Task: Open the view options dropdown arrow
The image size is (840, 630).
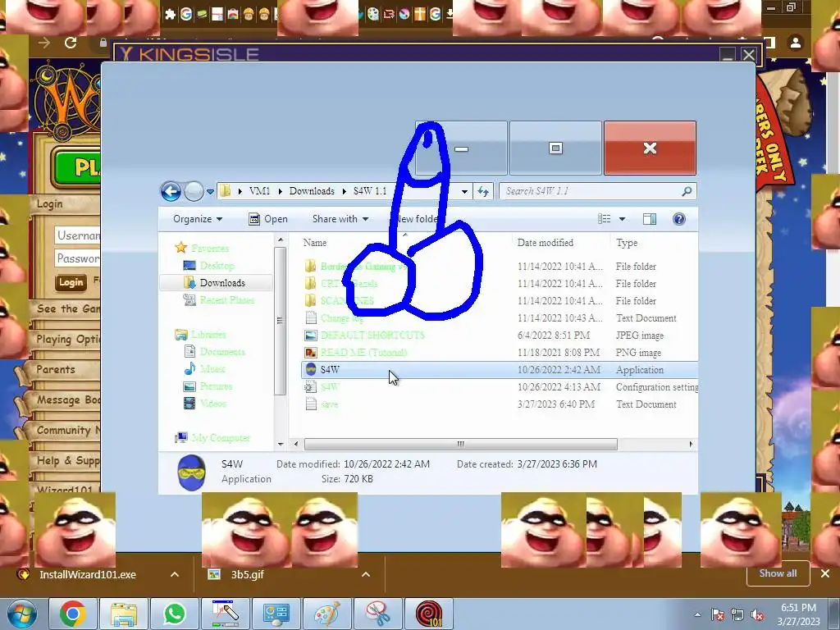Action: [622, 218]
